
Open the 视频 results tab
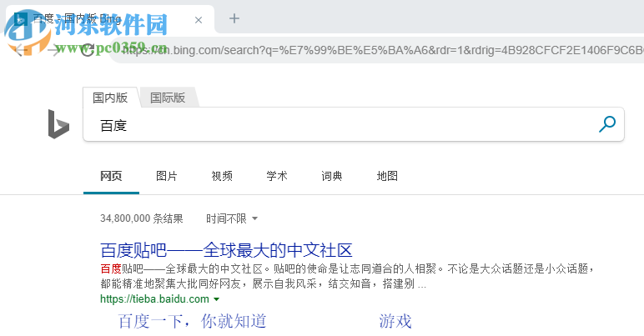coord(222,177)
